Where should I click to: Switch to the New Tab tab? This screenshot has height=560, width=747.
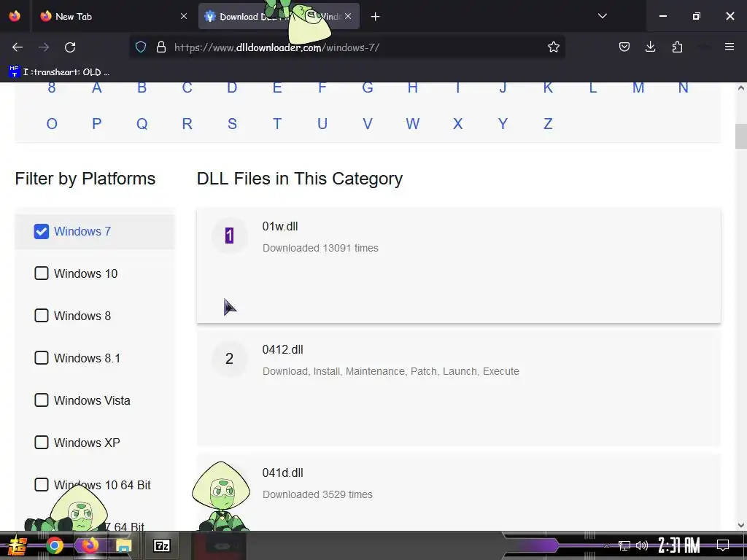click(x=114, y=16)
